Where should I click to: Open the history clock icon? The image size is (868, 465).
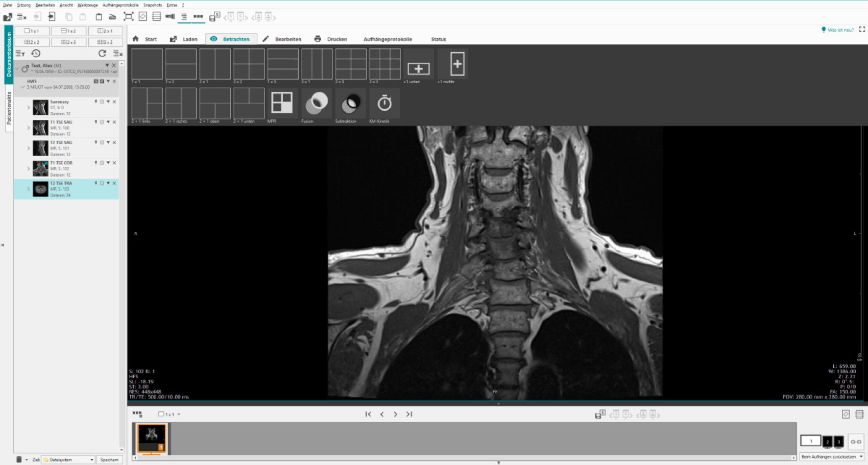[36, 53]
